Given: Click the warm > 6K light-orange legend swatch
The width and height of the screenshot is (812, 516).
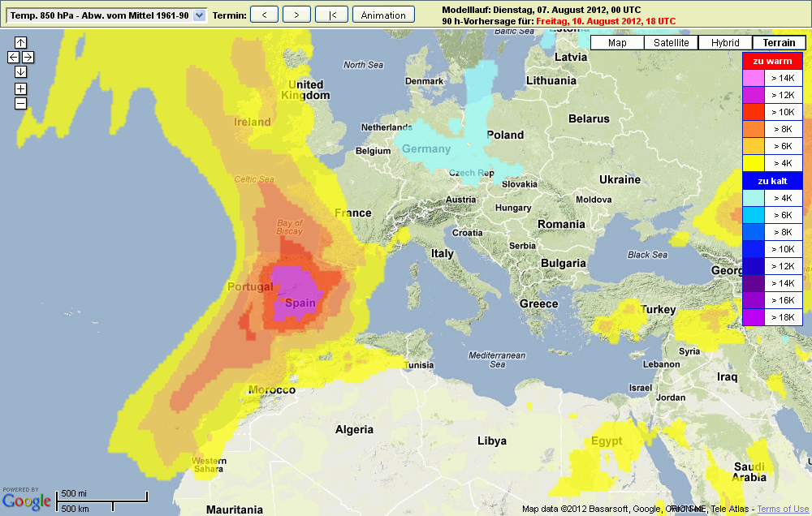Looking at the screenshot, I should [754, 147].
